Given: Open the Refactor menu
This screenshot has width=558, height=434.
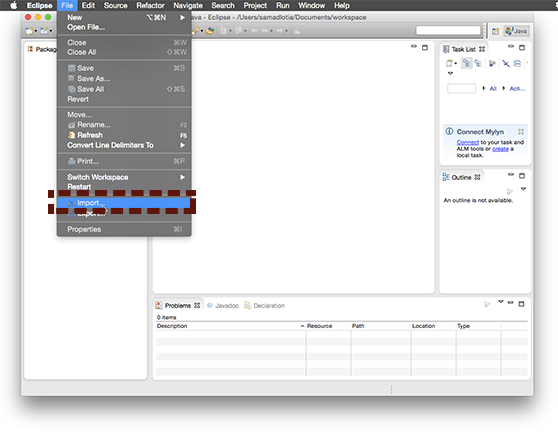Looking at the screenshot, I should coord(150,5).
